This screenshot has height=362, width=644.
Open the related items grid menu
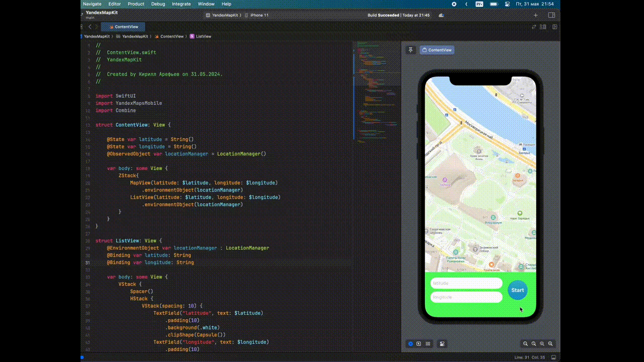click(x=82, y=27)
